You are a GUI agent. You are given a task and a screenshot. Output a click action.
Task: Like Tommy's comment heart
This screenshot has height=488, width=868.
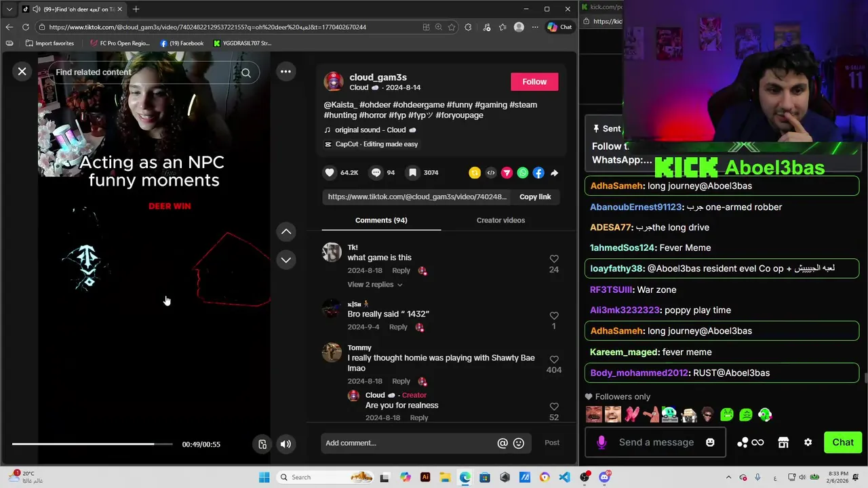click(554, 359)
